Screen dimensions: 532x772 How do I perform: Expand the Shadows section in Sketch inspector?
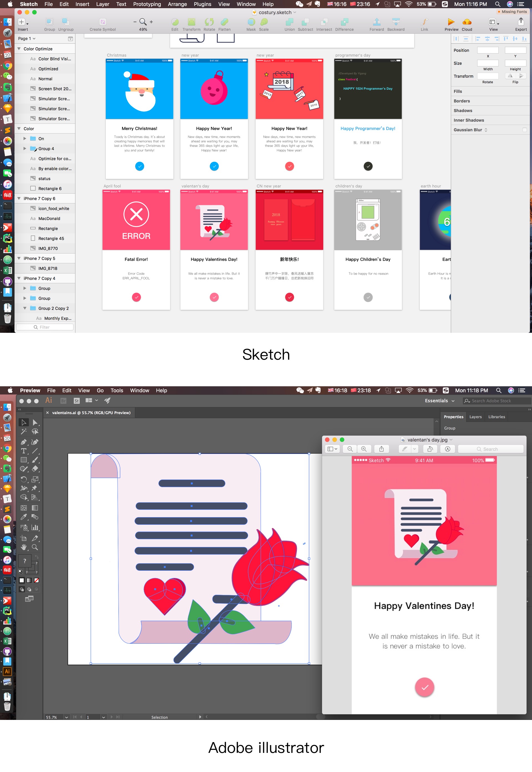[x=463, y=111]
